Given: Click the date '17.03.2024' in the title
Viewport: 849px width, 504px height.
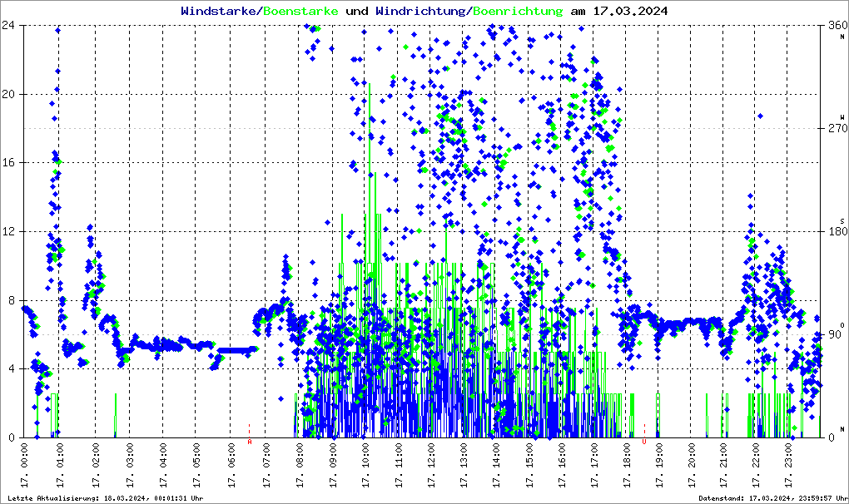Looking at the screenshot, I should (x=630, y=11).
